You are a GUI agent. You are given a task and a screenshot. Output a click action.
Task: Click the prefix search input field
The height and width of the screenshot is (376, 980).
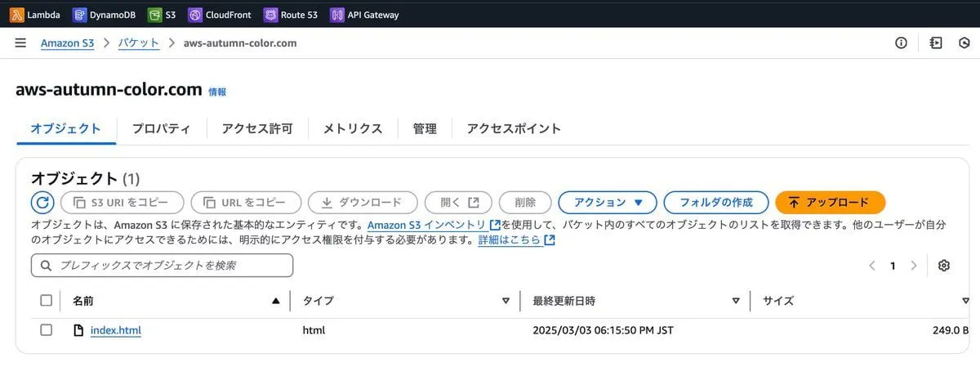tap(162, 266)
